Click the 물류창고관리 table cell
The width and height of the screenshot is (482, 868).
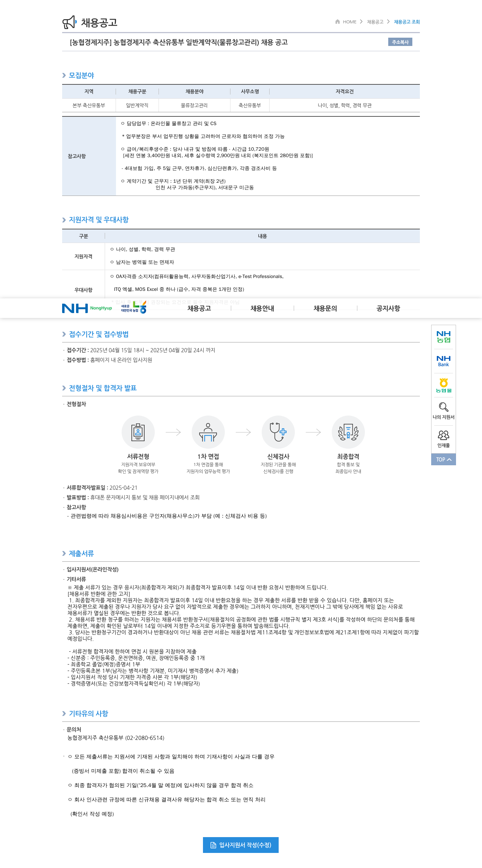click(x=194, y=105)
